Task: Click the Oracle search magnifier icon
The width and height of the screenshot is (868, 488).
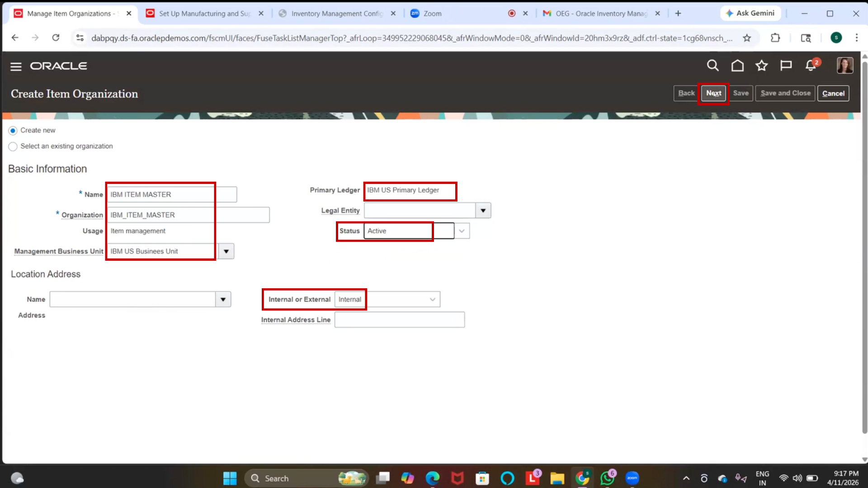Action: (712, 66)
